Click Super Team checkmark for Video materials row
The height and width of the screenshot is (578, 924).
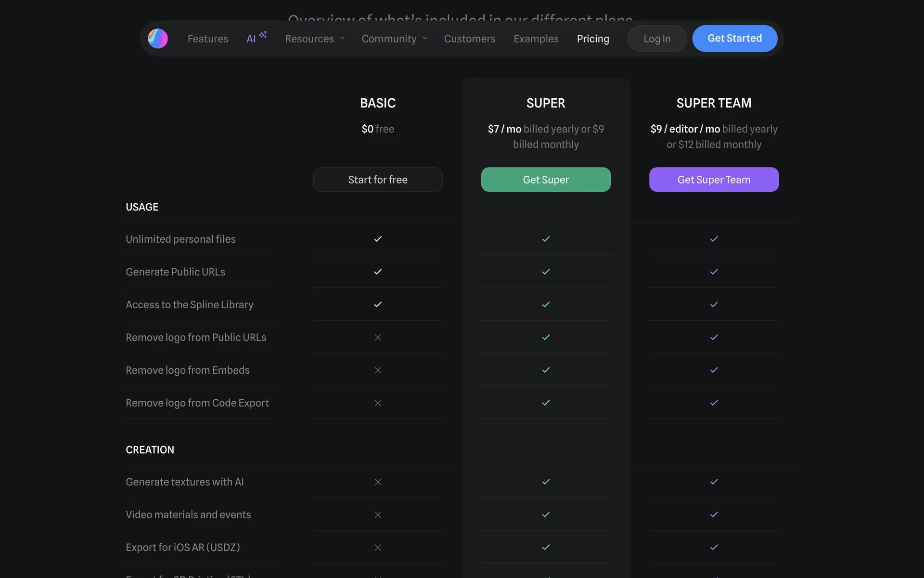[x=714, y=514]
